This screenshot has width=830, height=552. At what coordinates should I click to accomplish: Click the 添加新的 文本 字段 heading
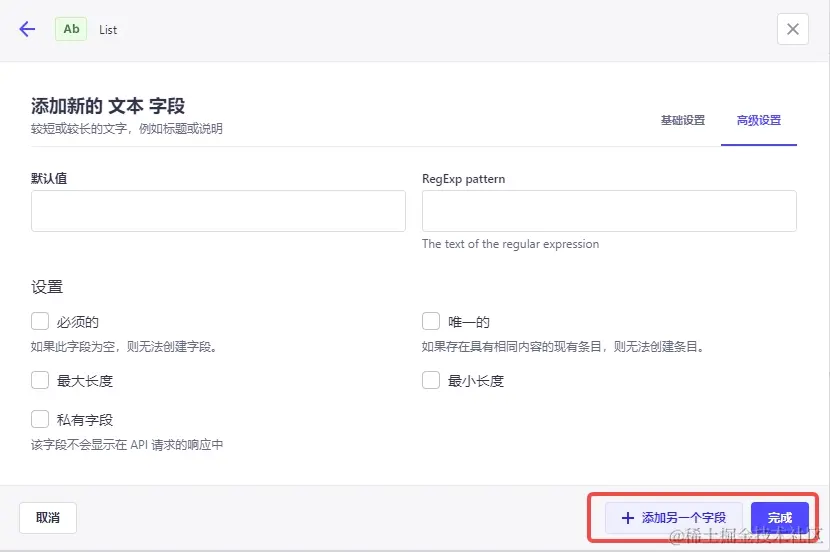[108, 106]
